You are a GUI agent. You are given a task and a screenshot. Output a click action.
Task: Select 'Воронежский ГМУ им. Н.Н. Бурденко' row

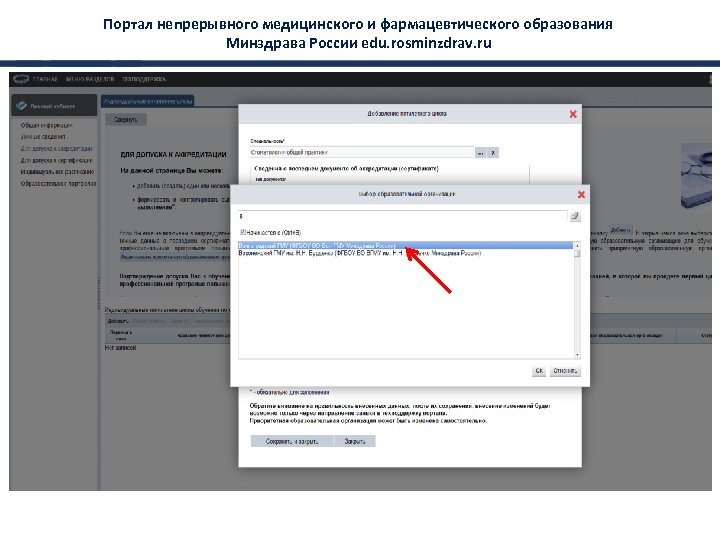pyautogui.click(x=406, y=253)
